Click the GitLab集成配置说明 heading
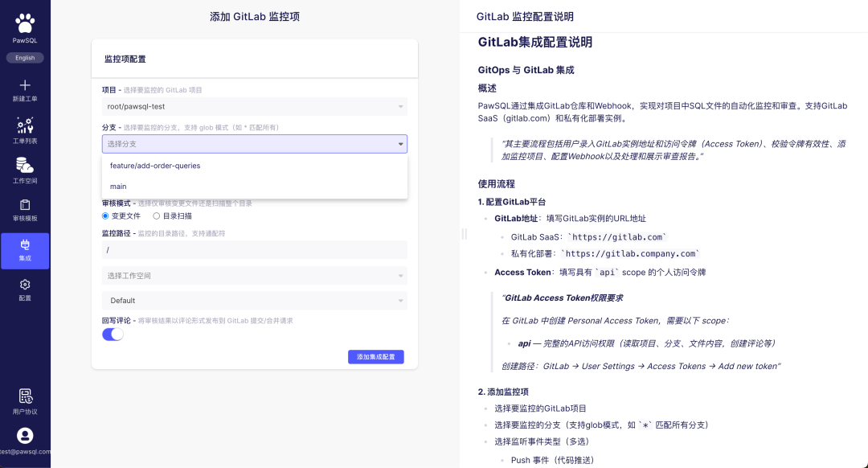 [x=535, y=42]
